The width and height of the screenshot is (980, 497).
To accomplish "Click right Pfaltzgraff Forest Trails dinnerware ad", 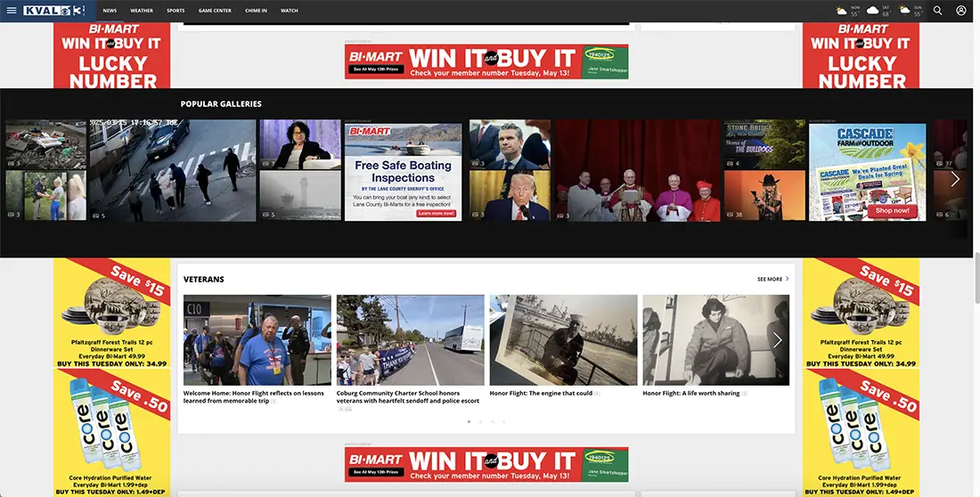I will pos(862,314).
